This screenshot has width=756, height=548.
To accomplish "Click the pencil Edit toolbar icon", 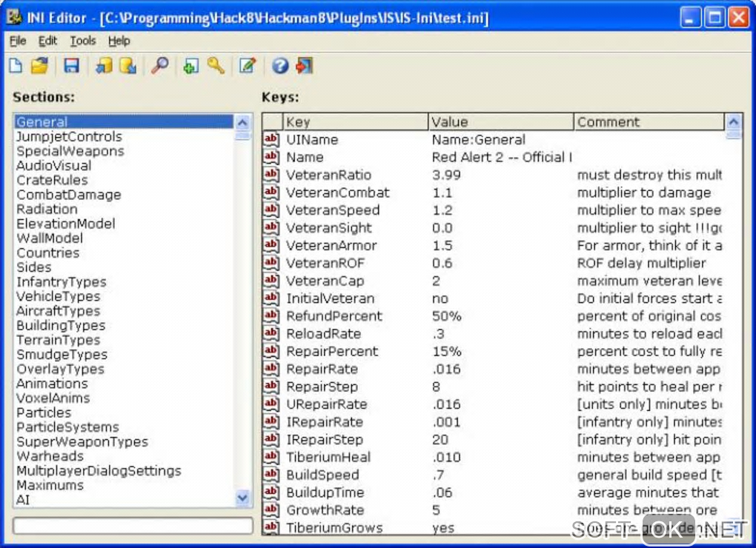I will tap(248, 65).
